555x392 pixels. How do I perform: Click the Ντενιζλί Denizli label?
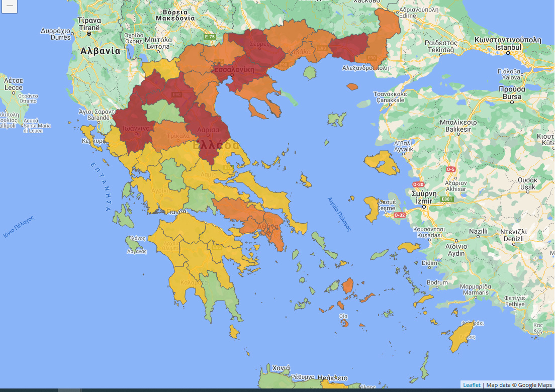pyautogui.click(x=513, y=235)
